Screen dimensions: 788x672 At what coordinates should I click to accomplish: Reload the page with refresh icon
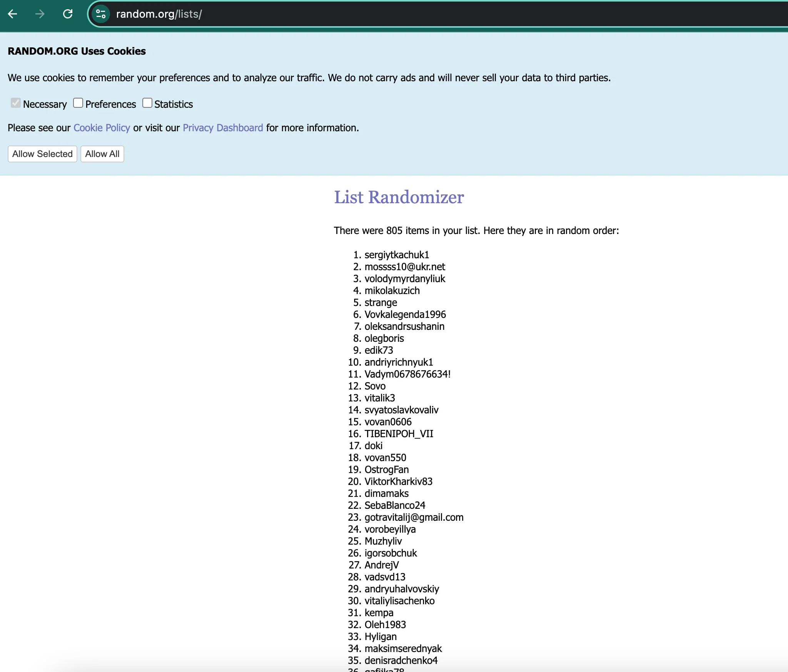tap(68, 14)
